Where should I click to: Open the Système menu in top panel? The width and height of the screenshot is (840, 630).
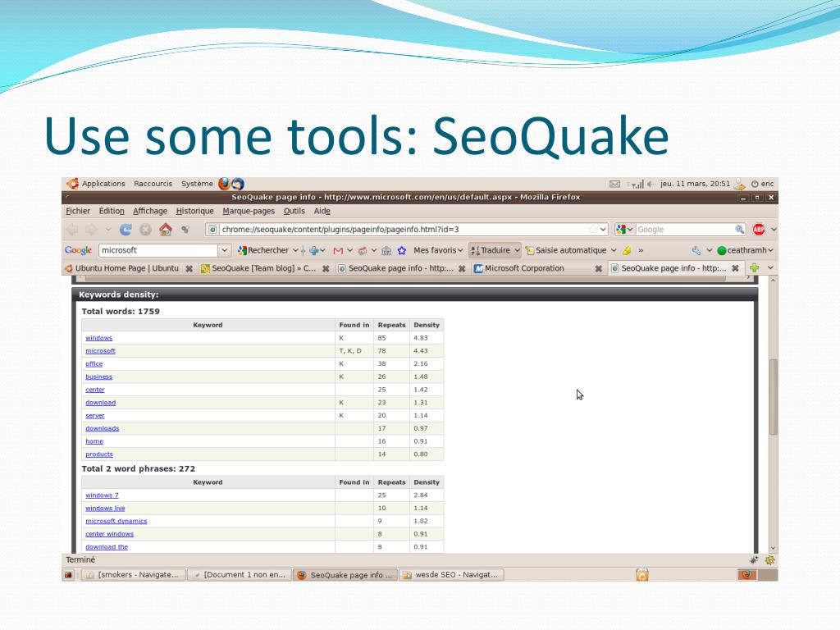[x=197, y=184]
